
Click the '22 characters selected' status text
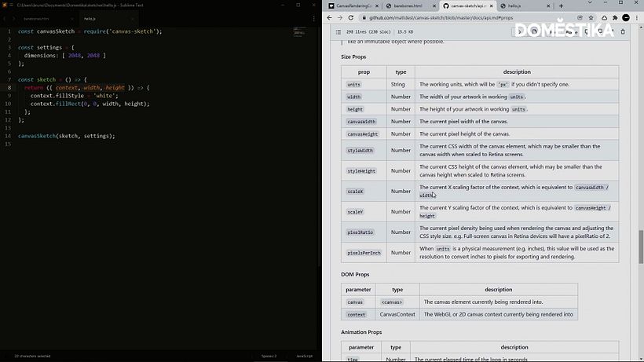click(x=32, y=357)
